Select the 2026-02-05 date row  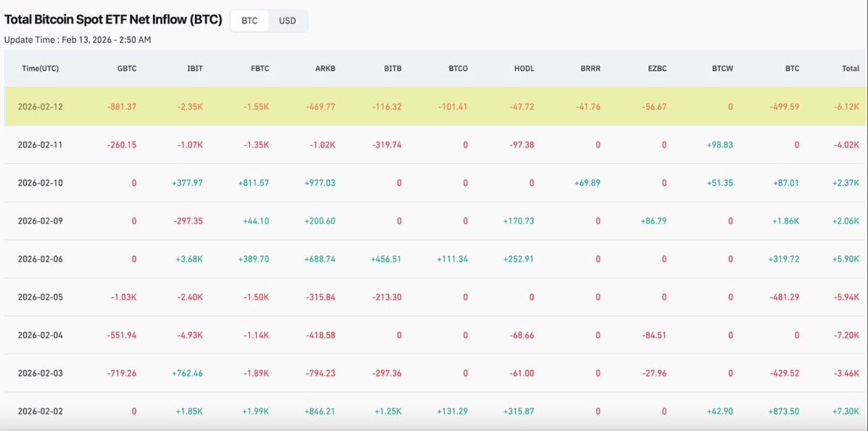434,296
